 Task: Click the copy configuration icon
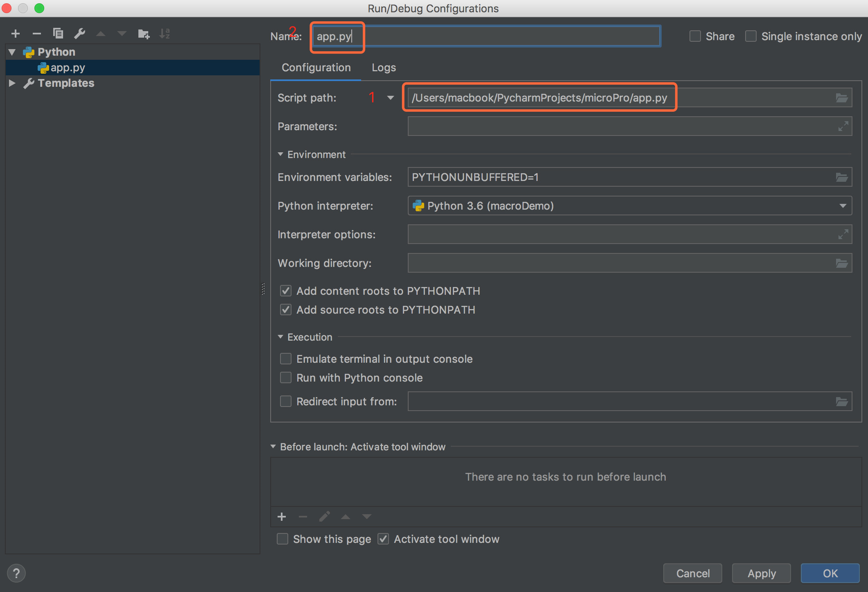(58, 34)
